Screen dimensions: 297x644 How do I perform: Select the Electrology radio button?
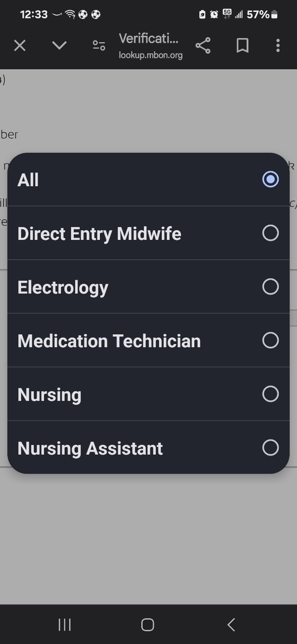[270, 287]
